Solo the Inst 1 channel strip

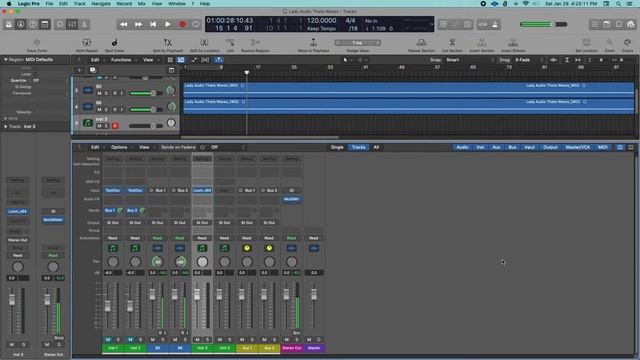coord(118,340)
